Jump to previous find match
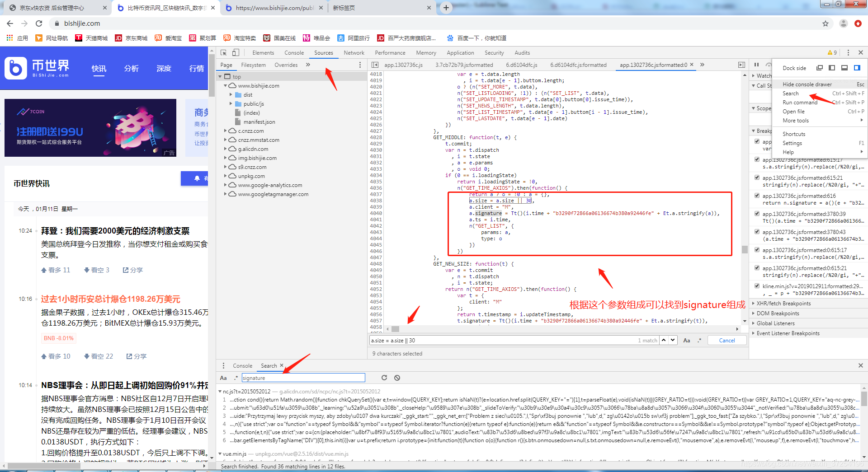Image resolution: width=868 pixels, height=472 pixels. (663, 340)
